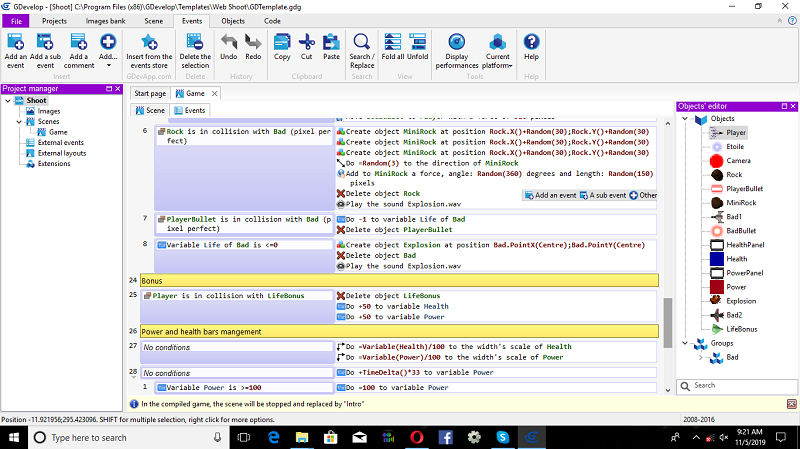
Task: Click the Undo arrow icon
Action: [228, 42]
